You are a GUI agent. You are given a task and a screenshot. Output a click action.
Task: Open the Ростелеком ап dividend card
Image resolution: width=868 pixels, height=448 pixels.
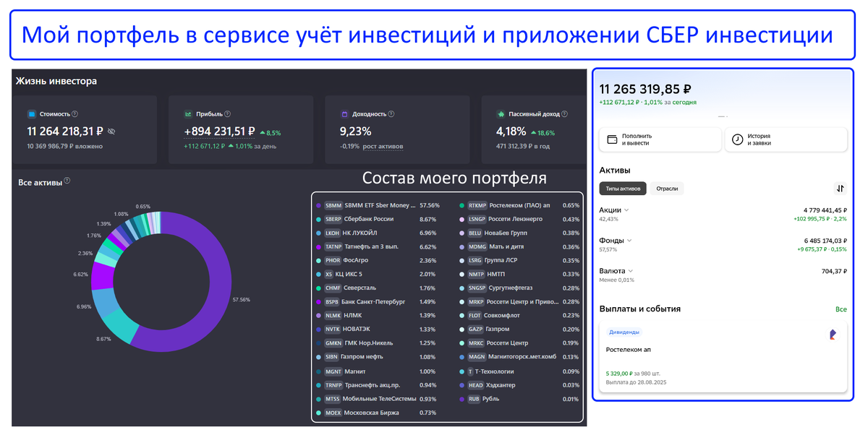coord(723,357)
